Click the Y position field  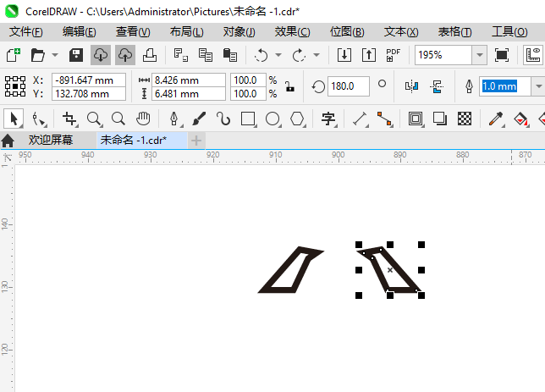pyautogui.click(x=89, y=94)
